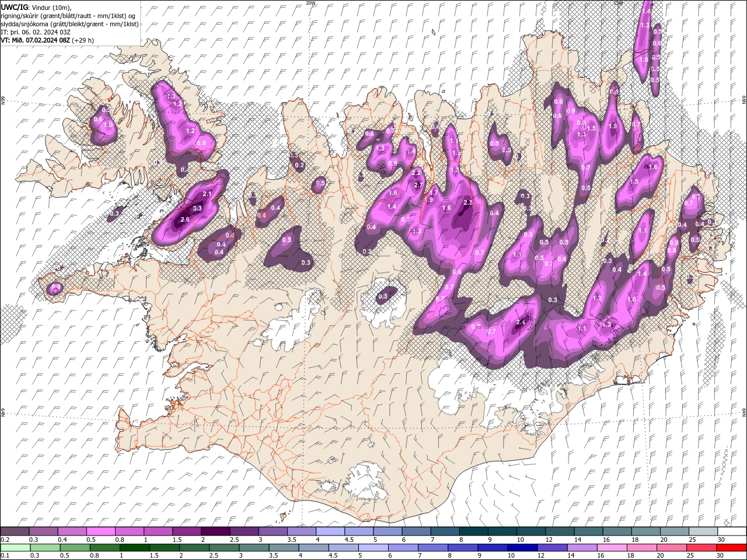
Task: Select the blue rain legend swatch labeled 8
Action: pyautogui.click(x=462, y=548)
